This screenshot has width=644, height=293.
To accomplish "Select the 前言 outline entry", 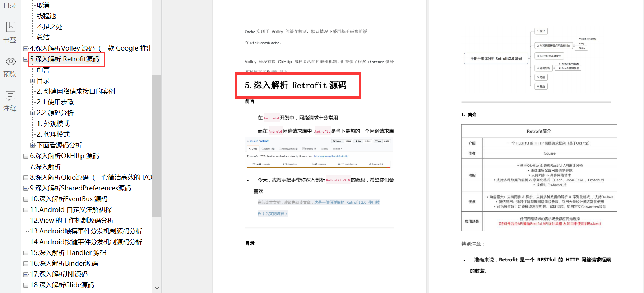I will pyautogui.click(x=43, y=70).
